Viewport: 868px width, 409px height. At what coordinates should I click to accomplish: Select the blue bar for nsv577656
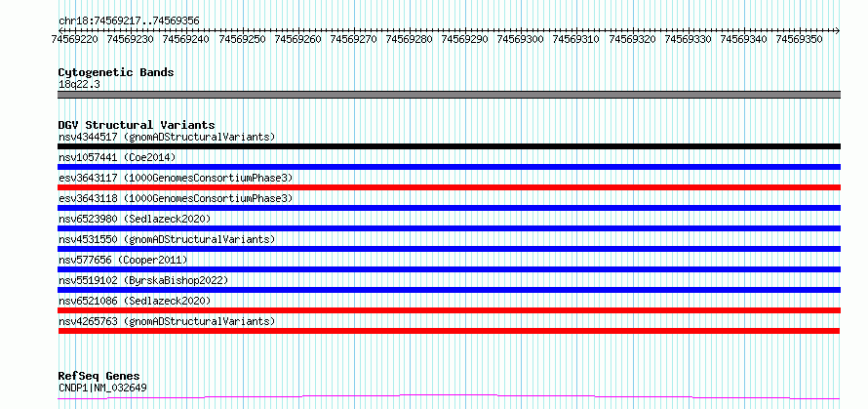click(449, 269)
